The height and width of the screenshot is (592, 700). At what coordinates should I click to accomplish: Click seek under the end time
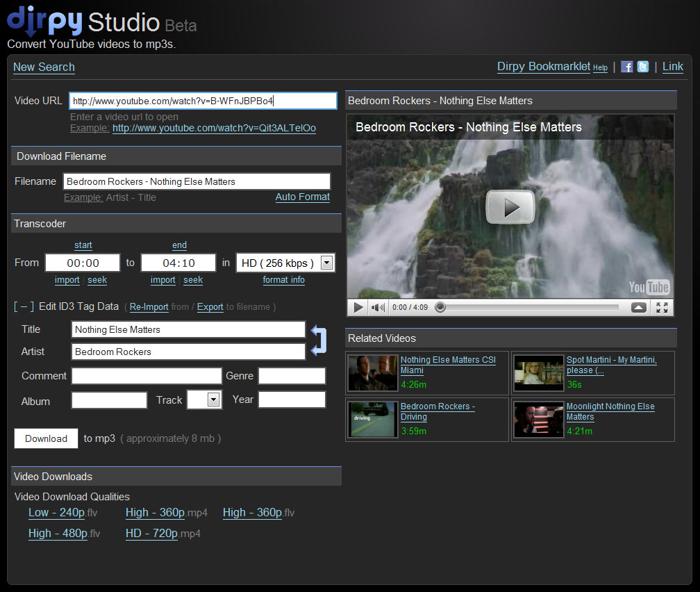point(193,280)
